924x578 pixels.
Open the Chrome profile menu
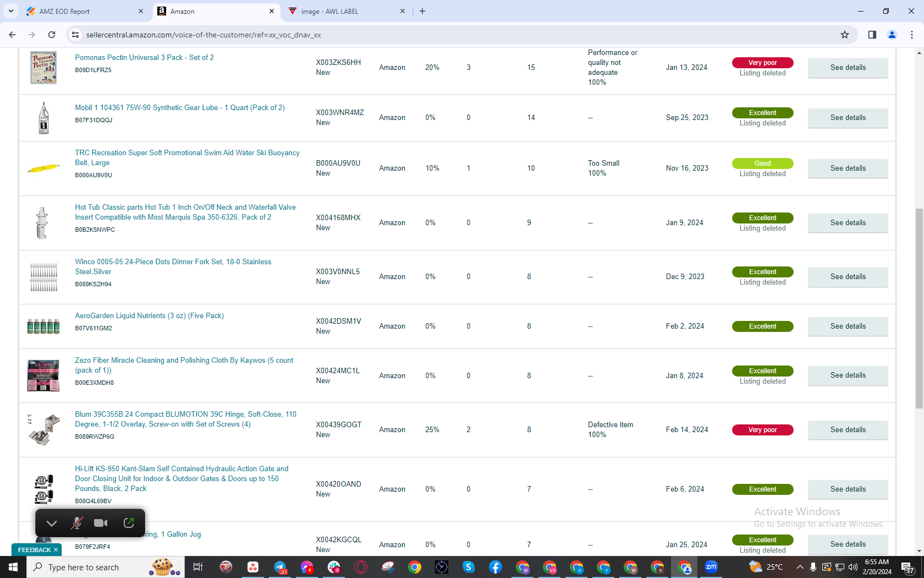pyautogui.click(x=892, y=35)
